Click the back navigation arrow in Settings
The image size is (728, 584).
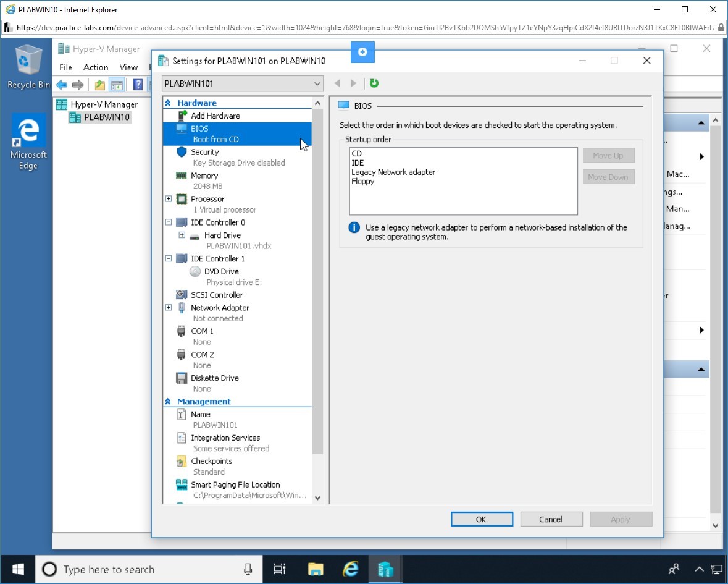coord(338,83)
